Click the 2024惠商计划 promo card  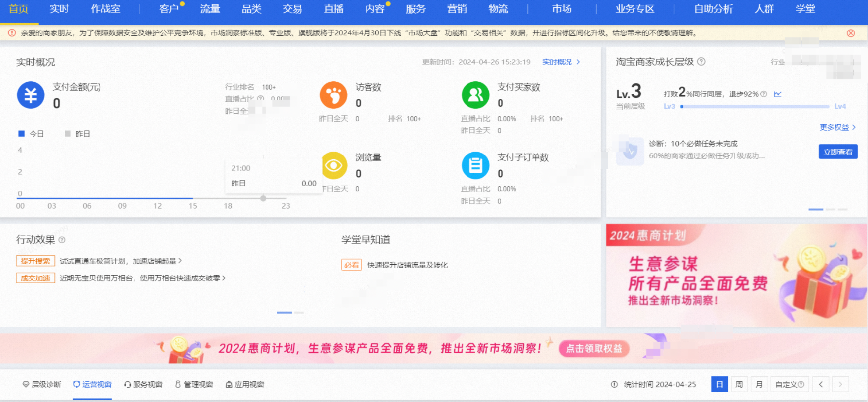pyautogui.click(x=736, y=276)
